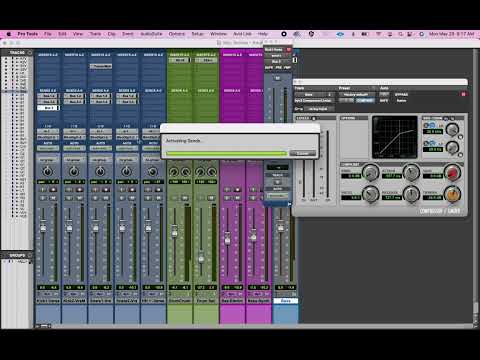Image resolution: width=480 pixels, height=360 pixels.
Task: Record-enable the second blue track
Action: click(x=79, y=190)
